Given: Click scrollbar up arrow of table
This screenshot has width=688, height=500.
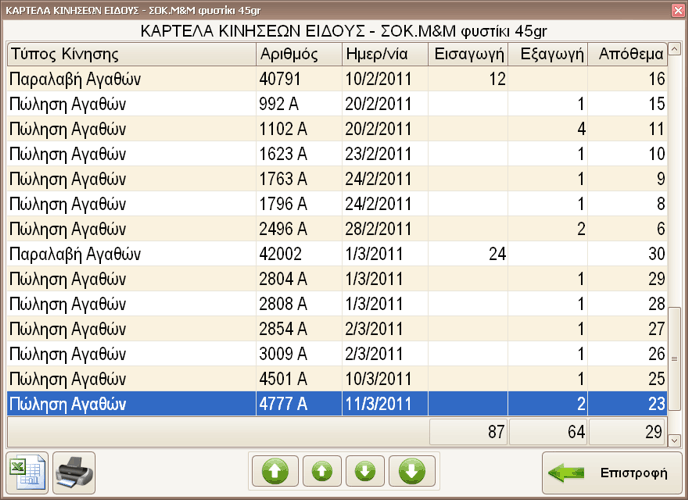Looking at the screenshot, I should 674,48.
